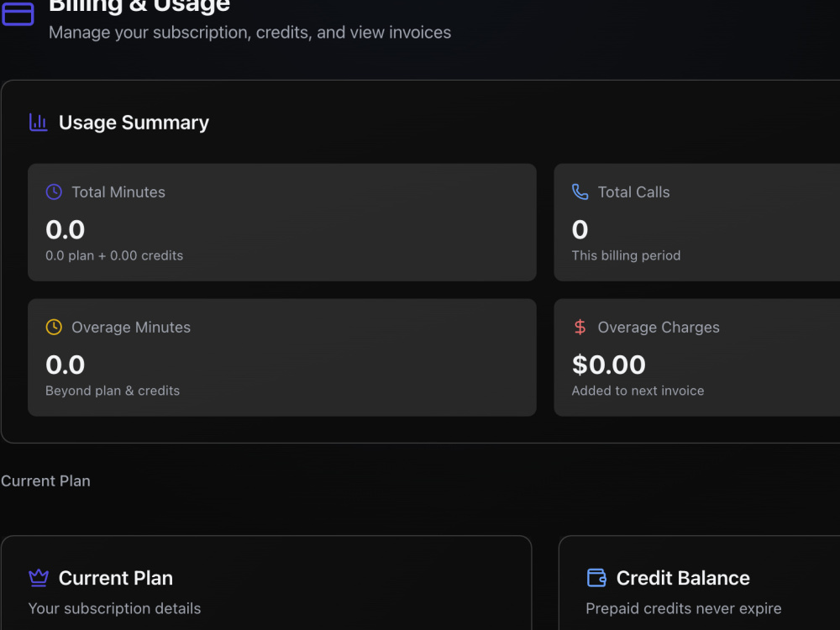Click the Total Calls phone icon

click(x=580, y=192)
